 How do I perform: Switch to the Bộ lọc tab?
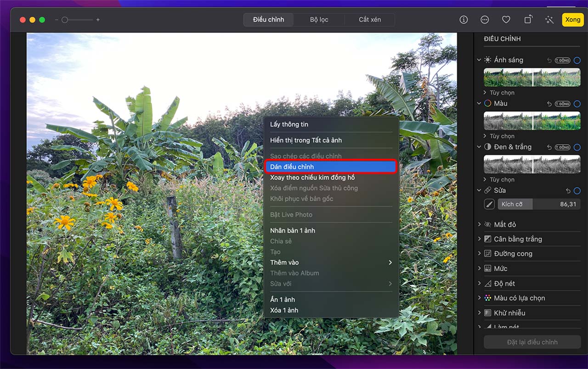pyautogui.click(x=319, y=20)
